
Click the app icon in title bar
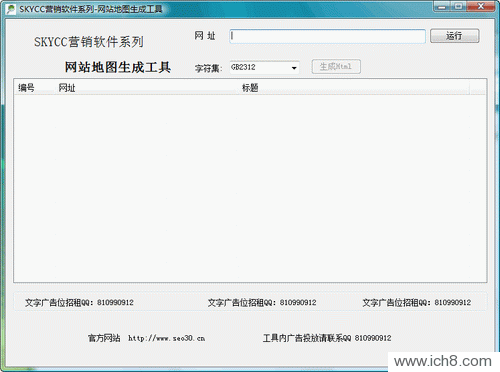(11, 9)
